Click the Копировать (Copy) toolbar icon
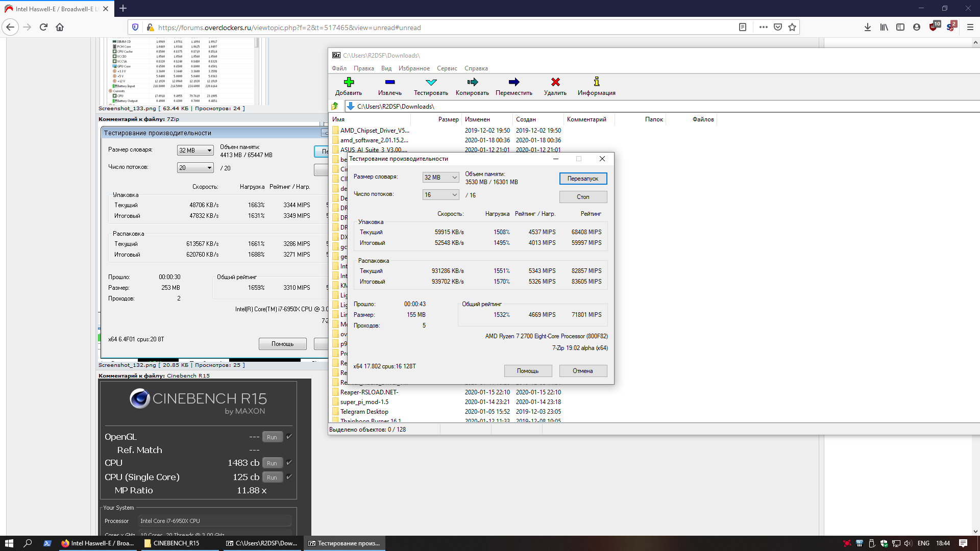This screenshot has height=551, width=980. click(472, 82)
